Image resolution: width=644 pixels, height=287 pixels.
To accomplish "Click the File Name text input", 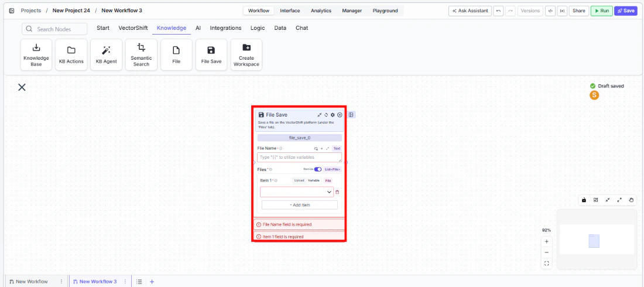I will (x=299, y=158).
